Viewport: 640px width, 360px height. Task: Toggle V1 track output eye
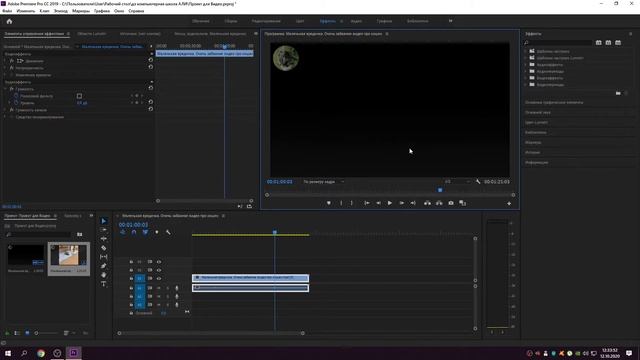[159, 278]
